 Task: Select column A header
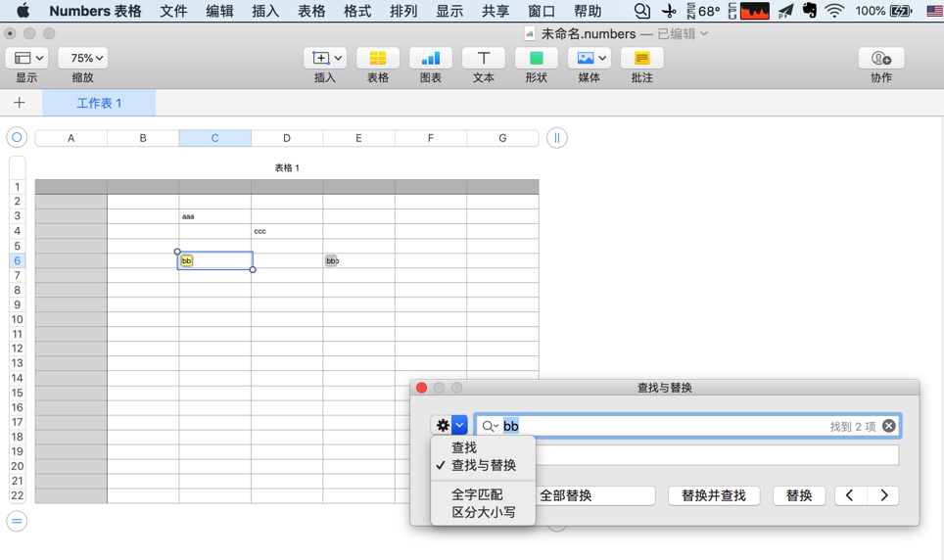(71, 138)
